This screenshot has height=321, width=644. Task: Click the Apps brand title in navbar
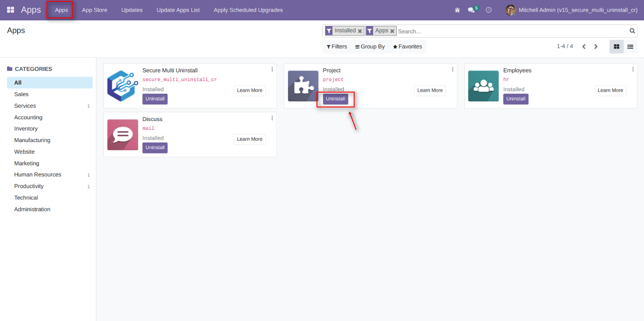(31, 10)
